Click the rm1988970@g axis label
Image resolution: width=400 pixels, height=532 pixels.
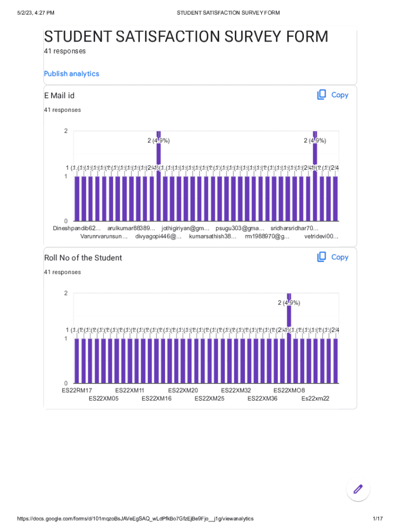click(x=267, y=236)
